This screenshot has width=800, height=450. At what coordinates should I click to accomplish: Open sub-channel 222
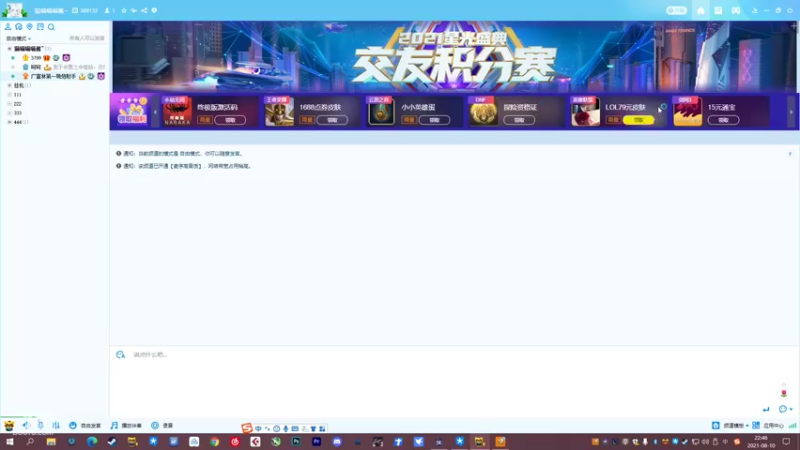(x=17, y=104)
